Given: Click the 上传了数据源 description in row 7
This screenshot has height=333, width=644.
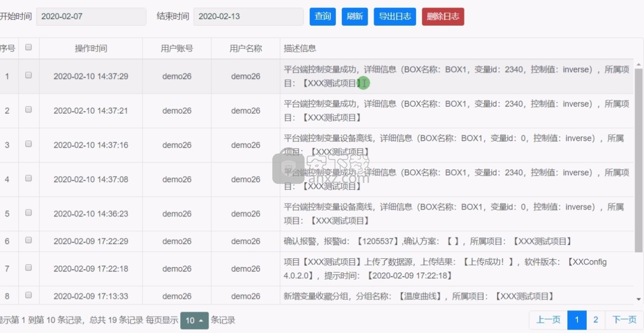Looking at the screenshot, I should click(x=445, y=269).
